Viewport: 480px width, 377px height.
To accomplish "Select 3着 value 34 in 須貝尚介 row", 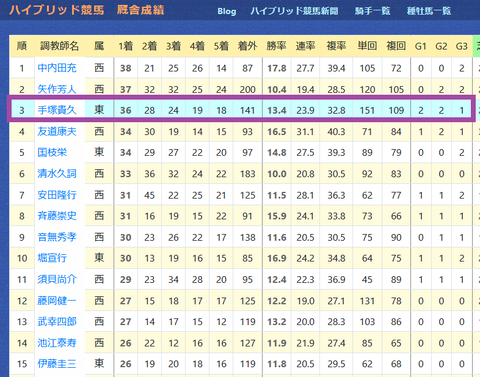I will click(173, 279).
